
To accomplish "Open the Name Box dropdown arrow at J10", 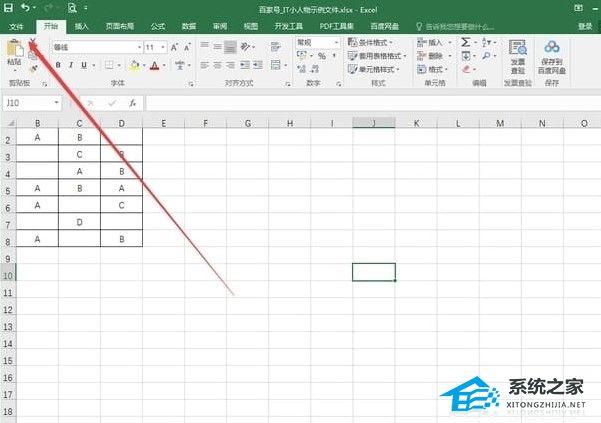I will (56, 103).
